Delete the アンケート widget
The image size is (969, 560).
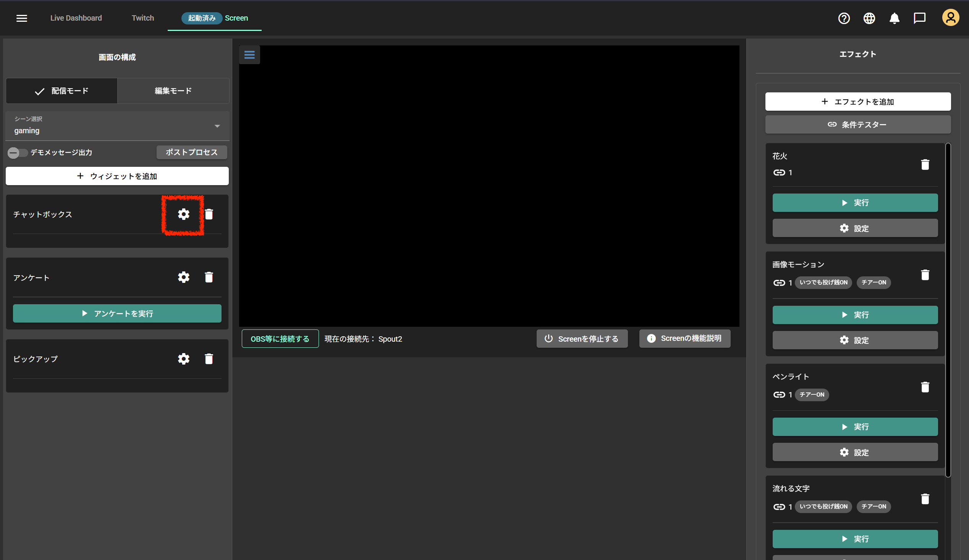(209, 277)
